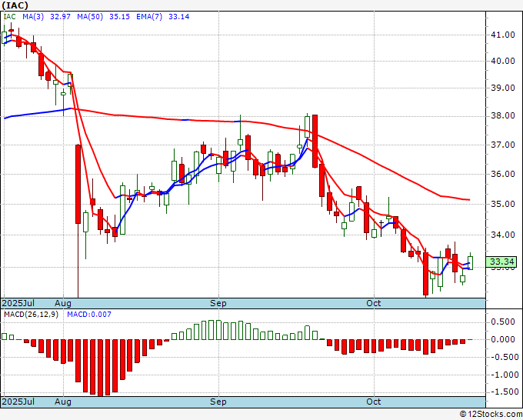Click the (IAC) chart title
This screenshot has width=523, height=420.
15,5
